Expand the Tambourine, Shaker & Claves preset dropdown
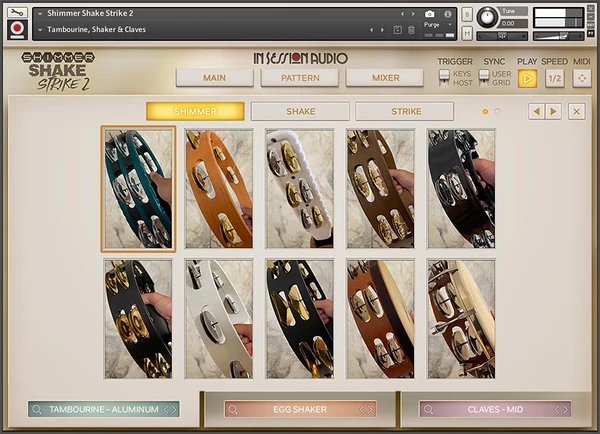This screenshot has width=600, height=434. point(39,30)
